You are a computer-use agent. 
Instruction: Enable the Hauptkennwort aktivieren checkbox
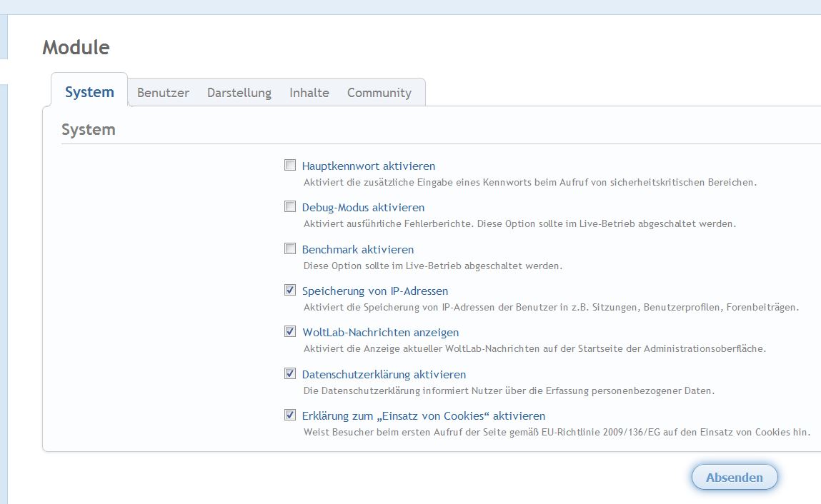pos(290,166)
